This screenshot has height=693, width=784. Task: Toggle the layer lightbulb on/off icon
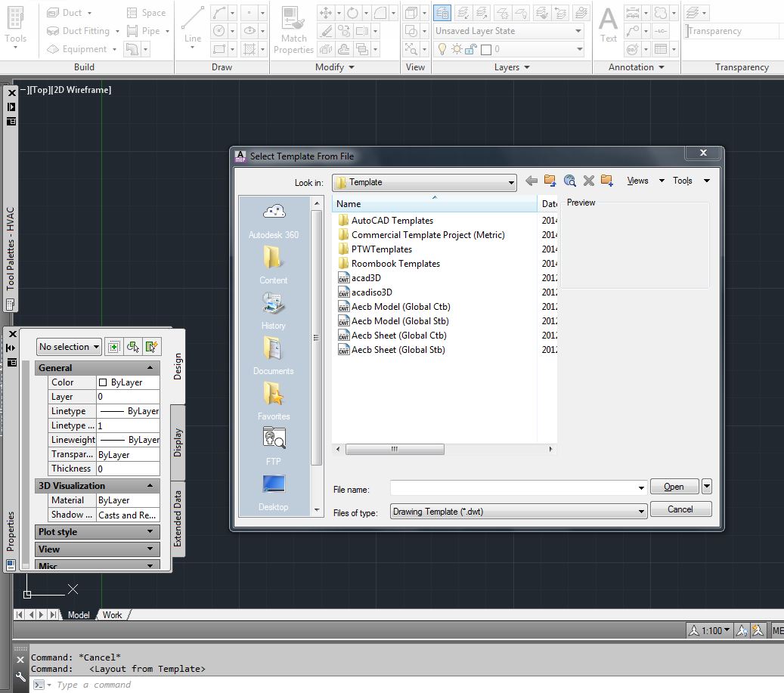442,49
